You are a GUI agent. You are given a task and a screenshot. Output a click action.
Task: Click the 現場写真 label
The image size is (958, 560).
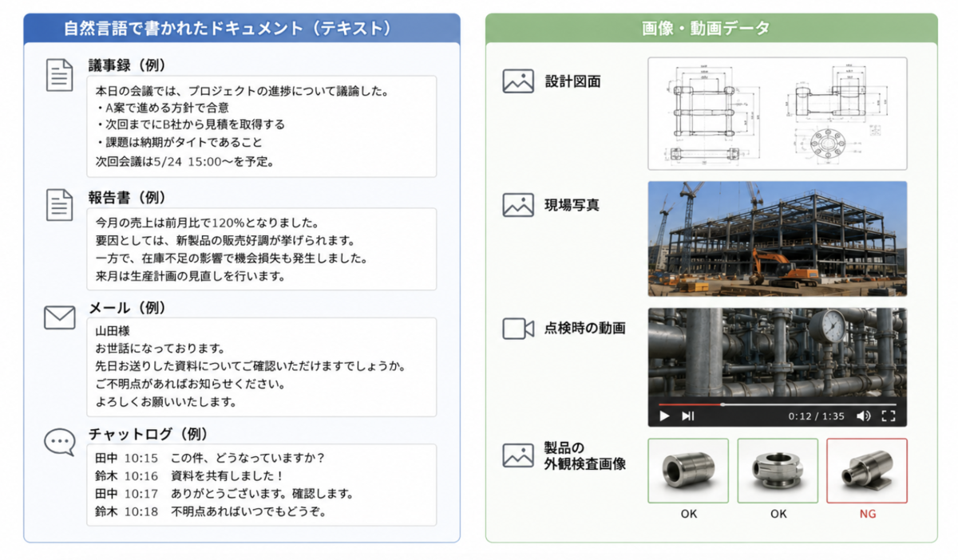point(572,205)
